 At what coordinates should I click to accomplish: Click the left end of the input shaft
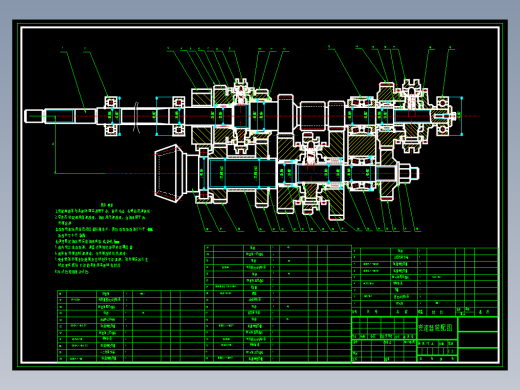pos(34,116)
